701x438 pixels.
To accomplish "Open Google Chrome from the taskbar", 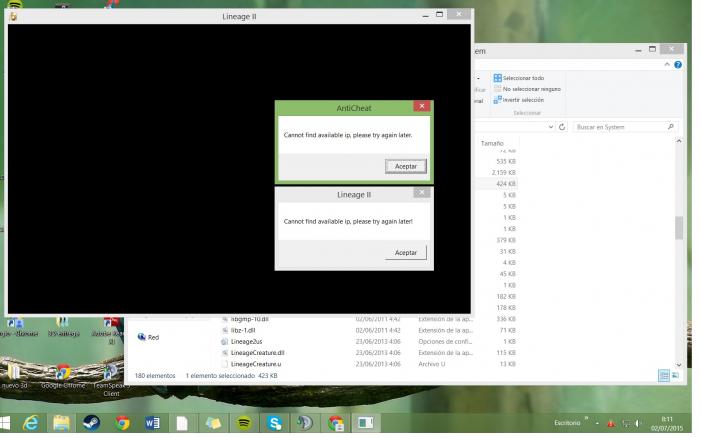I will (122, 423).
